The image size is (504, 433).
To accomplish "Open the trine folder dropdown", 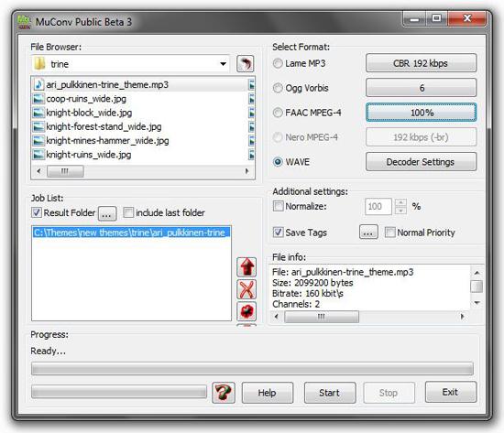I will click(223, 64).
